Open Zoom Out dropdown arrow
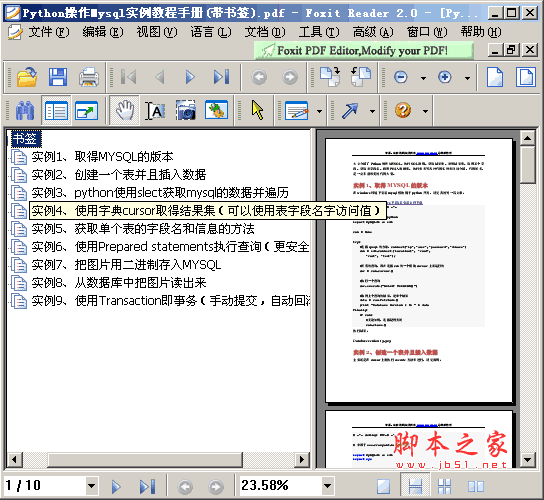Screen dimensions: 544x500 tap(424, 78)
